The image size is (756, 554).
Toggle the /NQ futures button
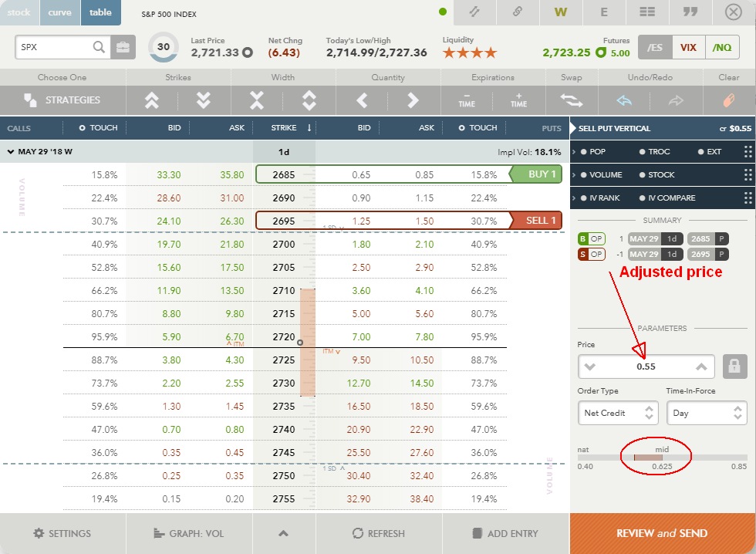[x=722, y=47]
